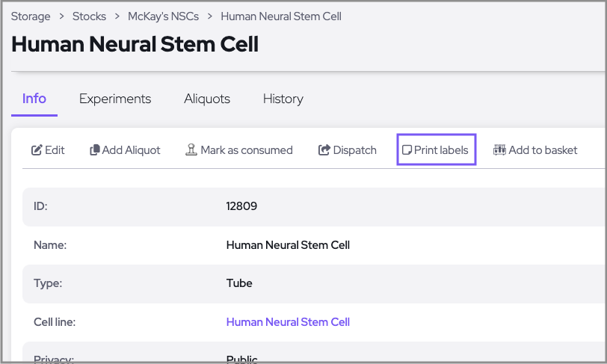The height and width of the screenshot is (364, 607).
Task: Click the Add Aliquot copy icon
Action: [95, 150]
